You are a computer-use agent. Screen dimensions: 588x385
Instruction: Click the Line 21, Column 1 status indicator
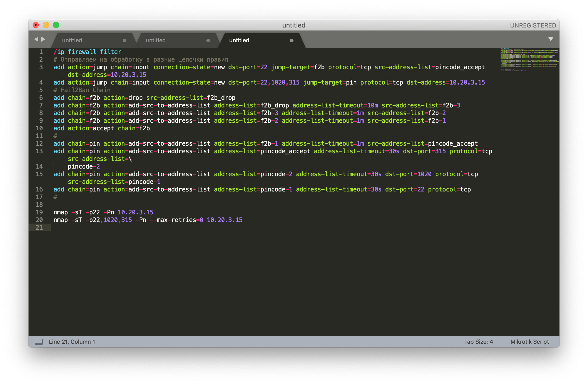(x=72, y=342)
